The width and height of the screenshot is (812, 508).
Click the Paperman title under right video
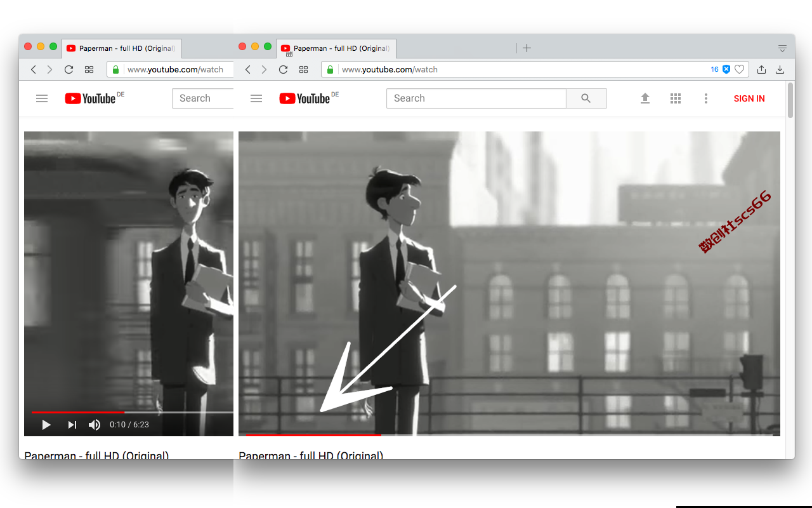(311, 454)
